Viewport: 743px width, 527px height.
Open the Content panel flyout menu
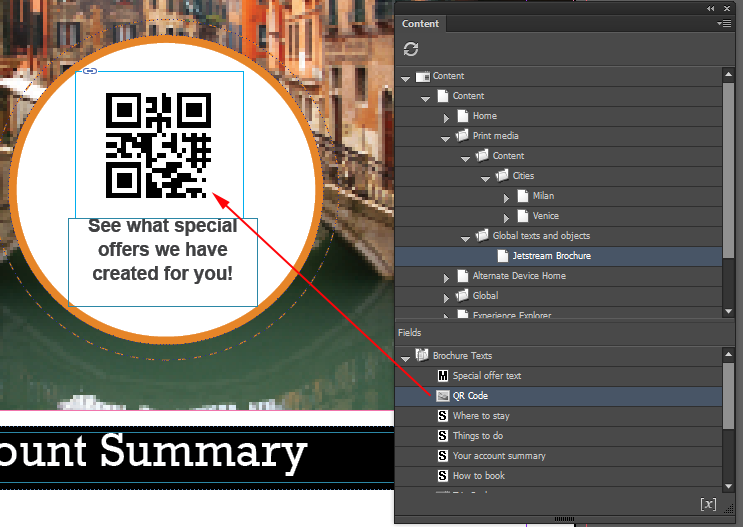click(724, 23)
